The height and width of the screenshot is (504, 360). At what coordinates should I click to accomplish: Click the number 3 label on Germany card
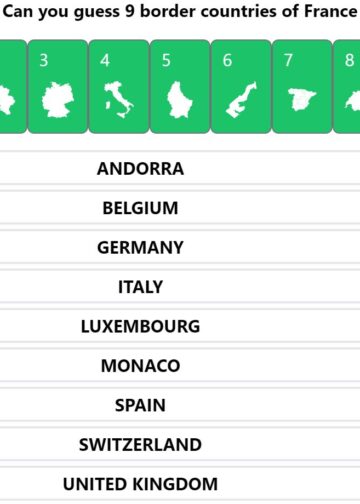pyautogui.click(x=44, y=60)
